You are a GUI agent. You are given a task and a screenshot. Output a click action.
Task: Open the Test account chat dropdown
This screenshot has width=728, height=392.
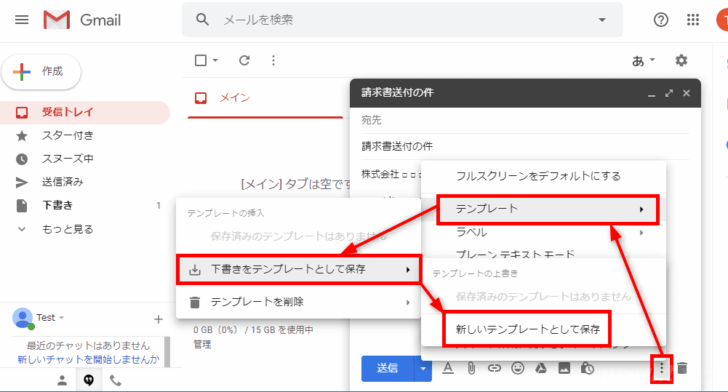50,318
